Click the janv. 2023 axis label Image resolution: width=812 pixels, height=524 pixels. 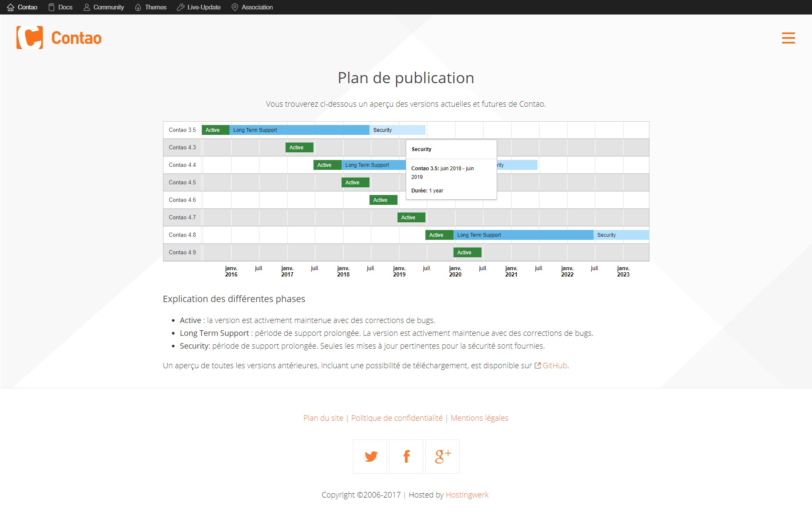coord(623,271)
